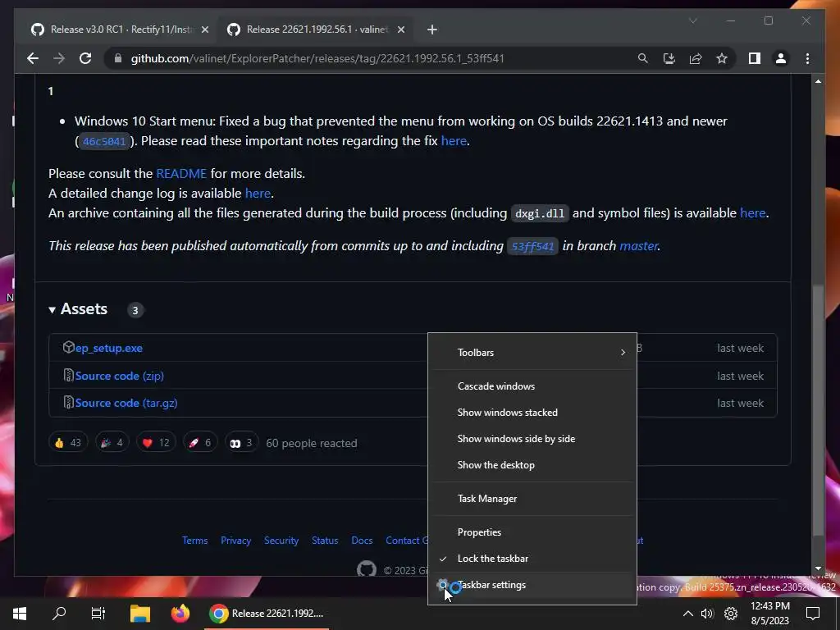Close the Release v3.0 RC1 Rectify11 tab
The height and width of the screenshot is (630, 840).
coord(204,30)
